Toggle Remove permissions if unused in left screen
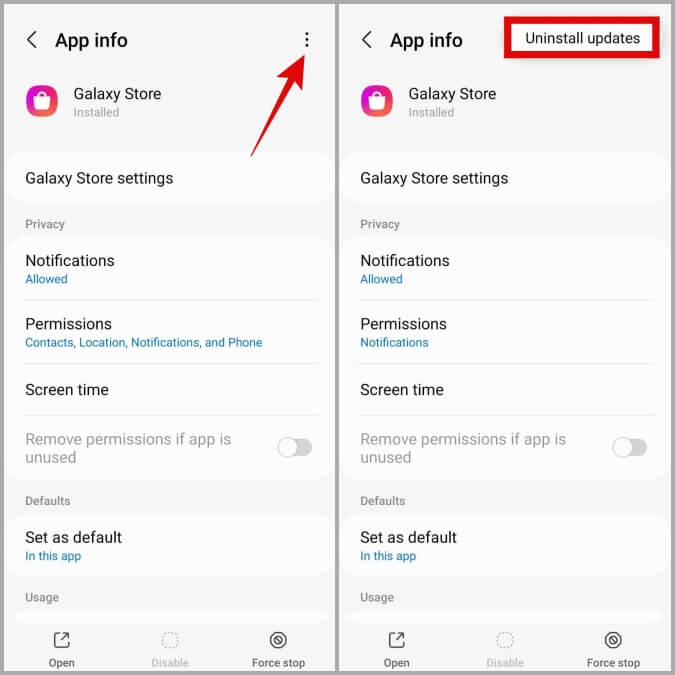675x675 pixels. click(295, 447)
